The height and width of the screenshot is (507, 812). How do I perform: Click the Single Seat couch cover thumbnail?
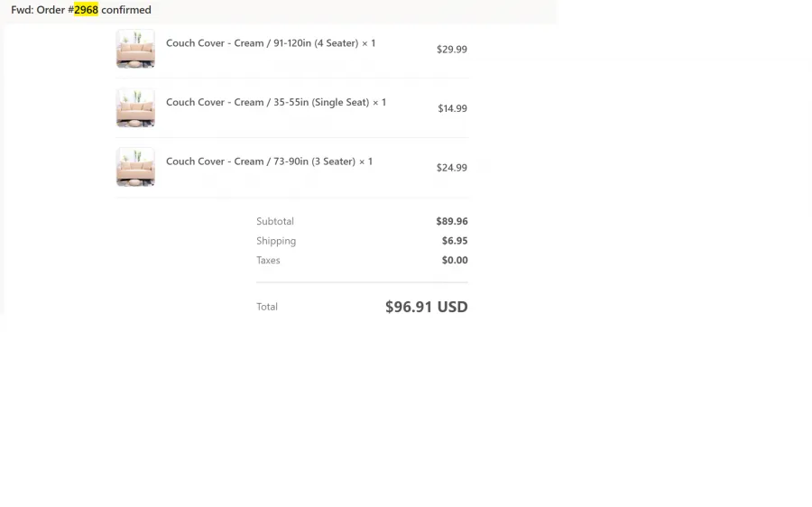[x=135, y=107]
